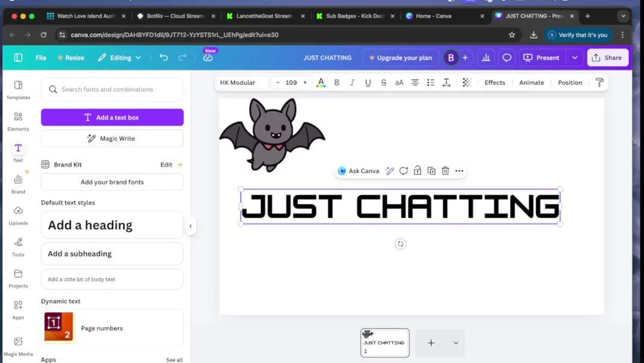Click Add your brand fonts
This screenshot has height=363, width=644.
click(x=112, y=182)
